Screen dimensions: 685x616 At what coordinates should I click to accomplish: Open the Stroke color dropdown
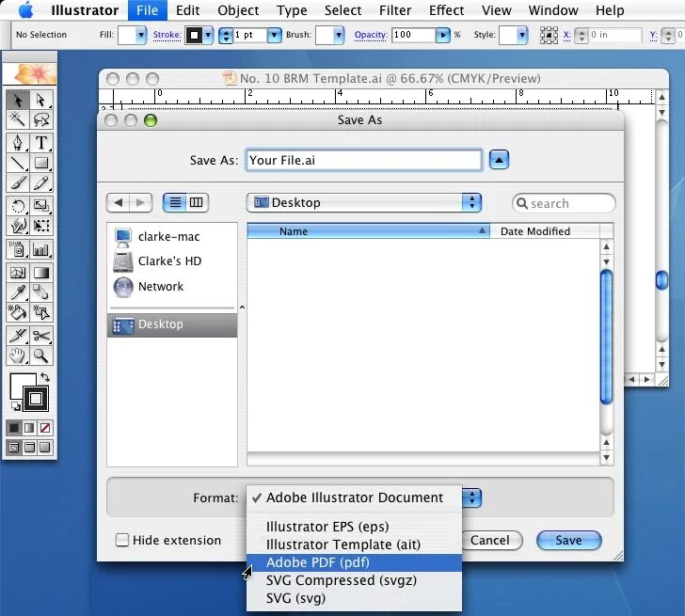click(208, 35)
